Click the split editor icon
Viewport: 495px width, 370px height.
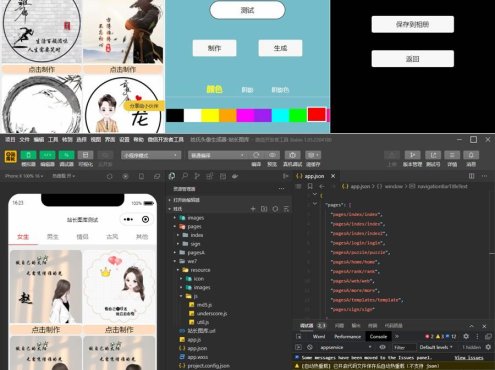471,176
